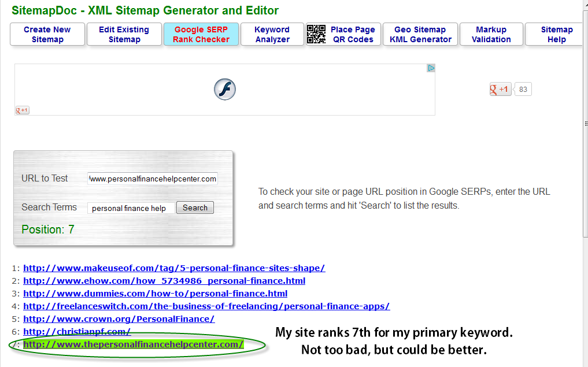Click the URL to Test input field

point(153,179)
